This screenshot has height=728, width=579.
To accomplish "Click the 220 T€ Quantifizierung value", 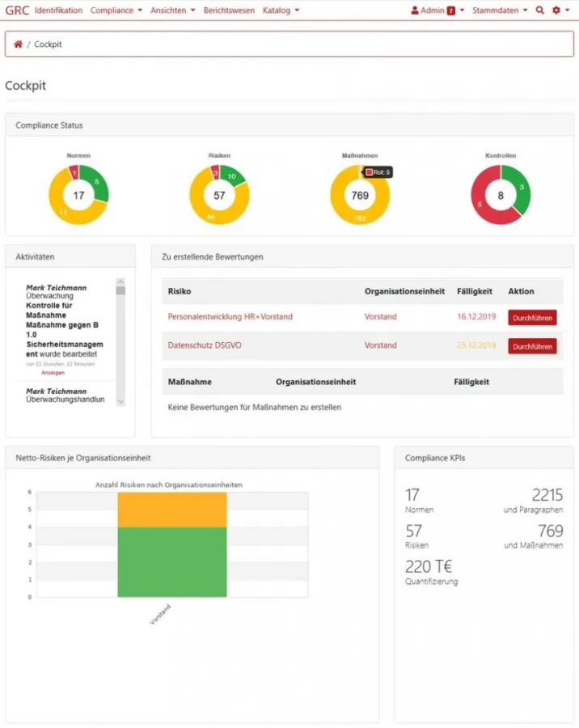I will [x=429, y=567].
